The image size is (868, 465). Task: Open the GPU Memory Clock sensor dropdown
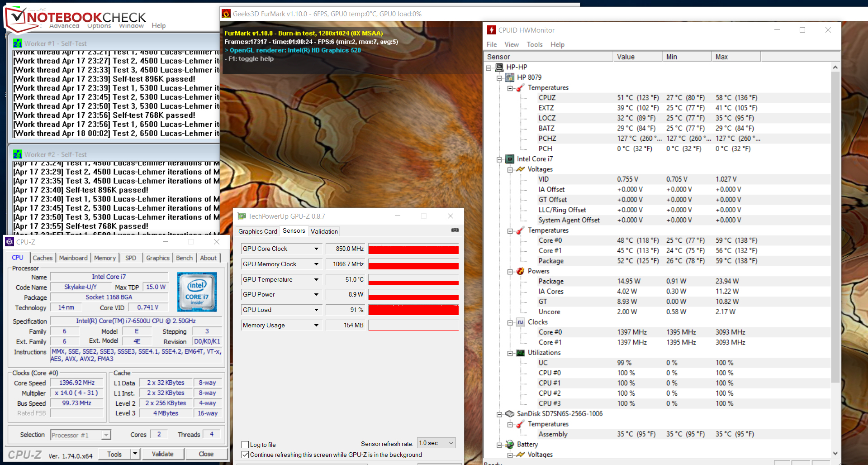(316, 264)
